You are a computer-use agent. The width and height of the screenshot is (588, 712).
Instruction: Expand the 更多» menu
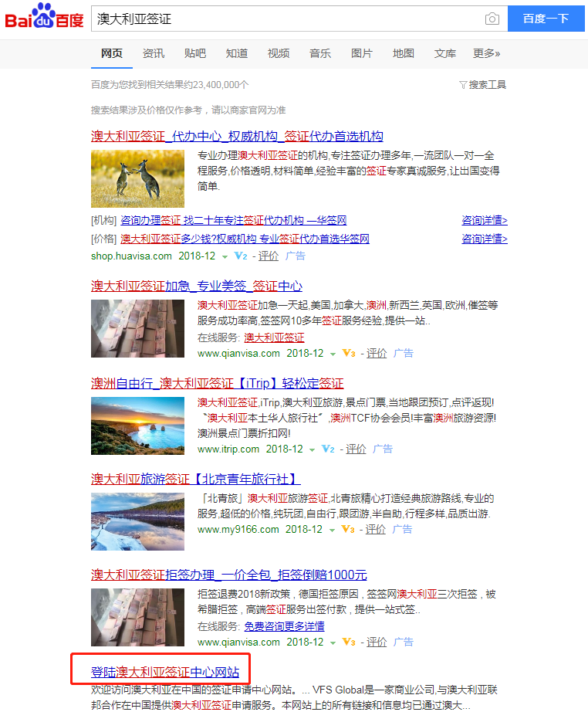click(487, 53)
